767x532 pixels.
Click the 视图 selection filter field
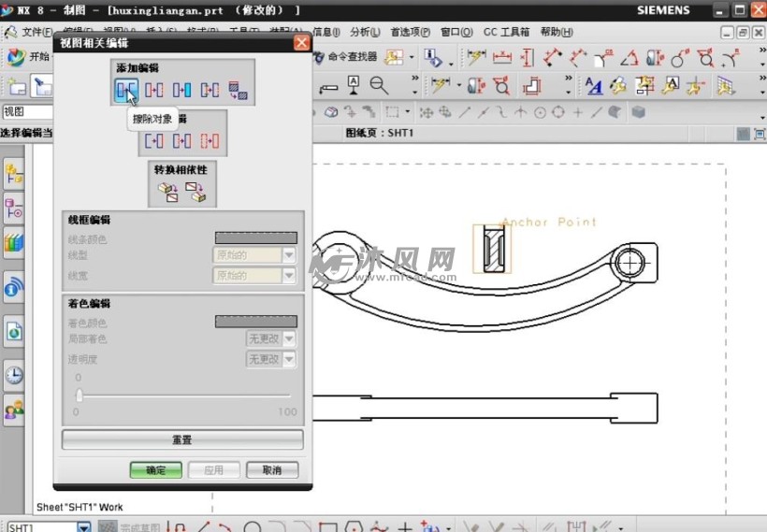click(27, 112)
